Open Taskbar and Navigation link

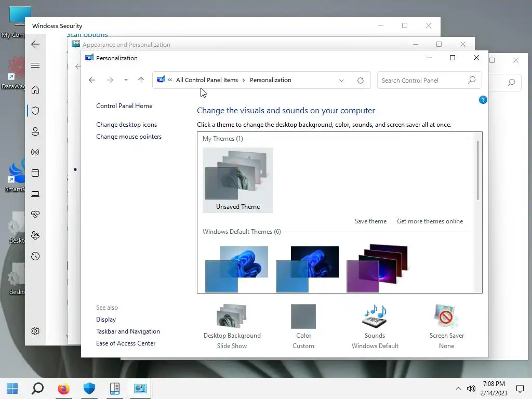(x=128, y=331)
